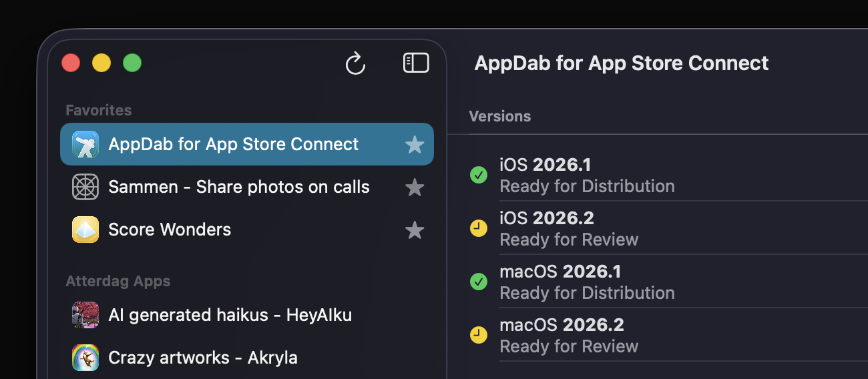Click Ready for Review under iOS 2026.2
The height and width of the screenshot is (379, 868).
(x=569, y=240)
